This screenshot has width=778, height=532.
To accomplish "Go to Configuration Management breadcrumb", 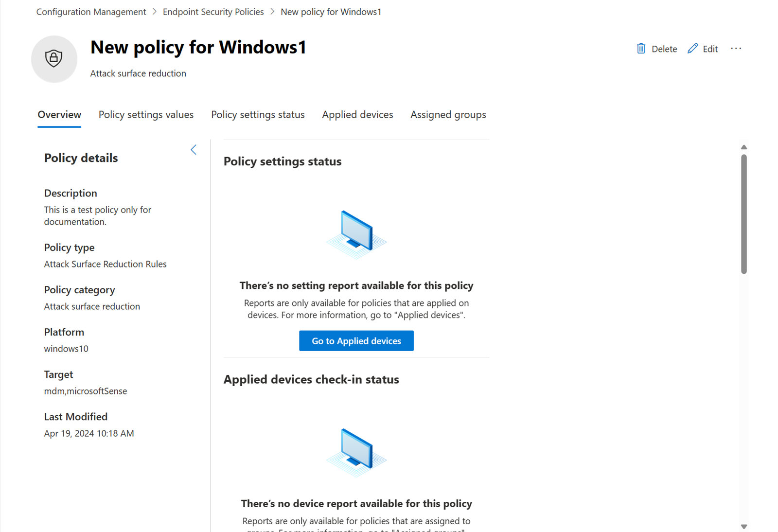I will tap(91, 12).
